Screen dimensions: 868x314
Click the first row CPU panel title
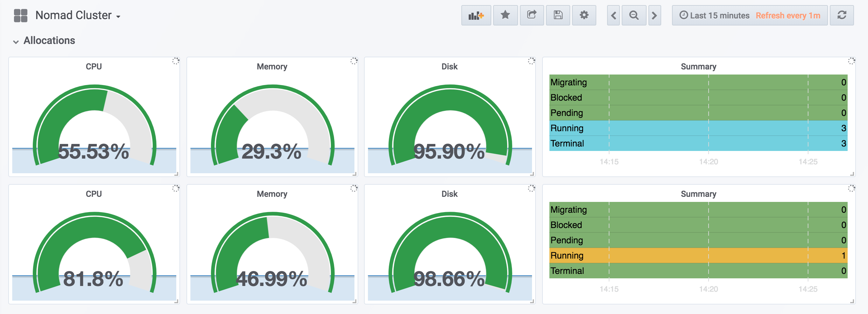point(94,67)
